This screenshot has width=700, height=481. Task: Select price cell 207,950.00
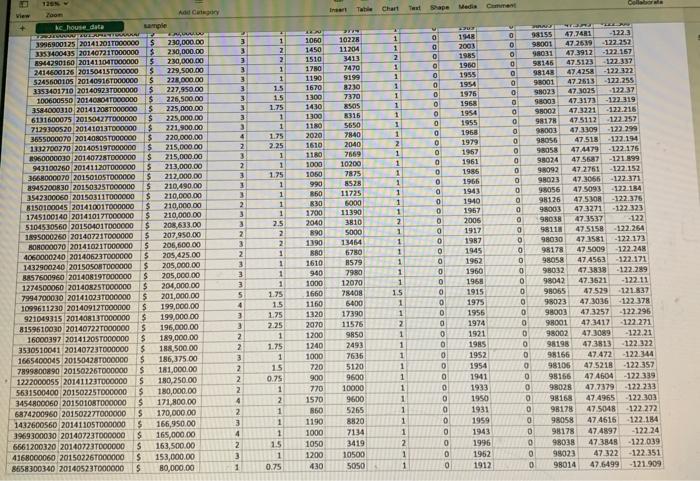pyautogui.click(x=173, y=234)
